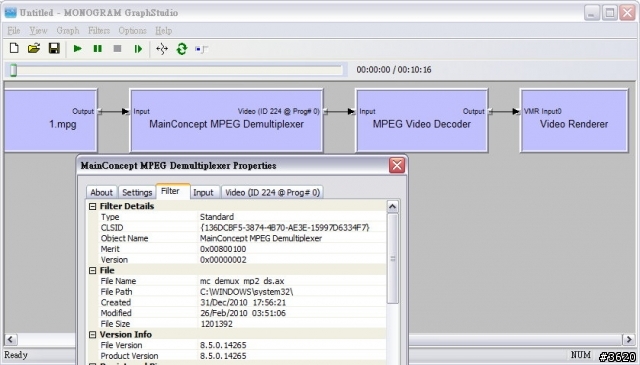Click the GraphStudio title bar app icon
The image size is (640, 365).
click(x=11, y=12)
